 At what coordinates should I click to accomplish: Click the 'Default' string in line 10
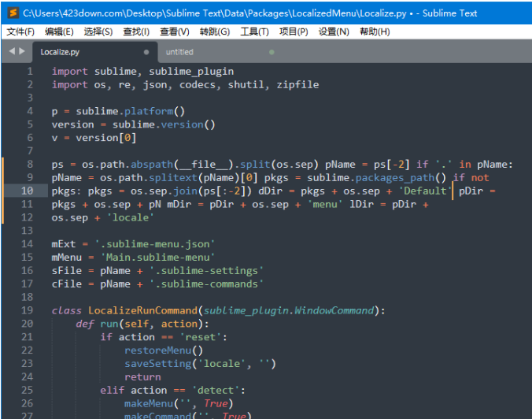click(x=425, y=191)
